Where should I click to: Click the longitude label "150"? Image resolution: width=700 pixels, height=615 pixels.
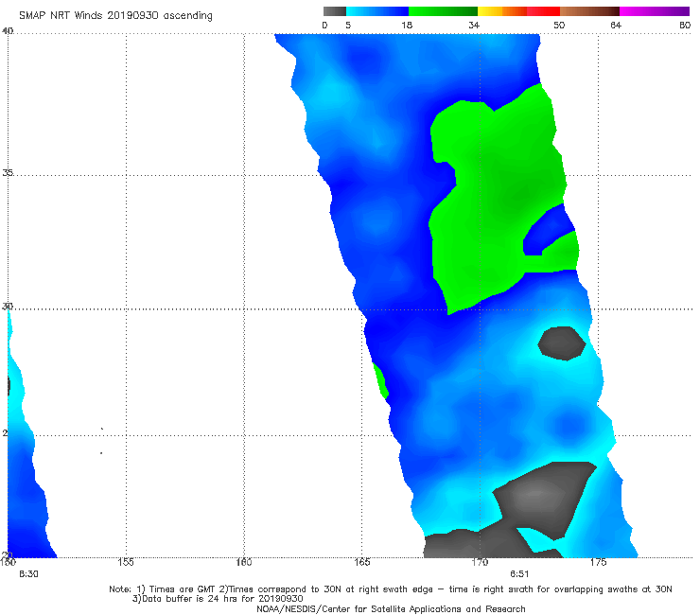[x=8, y=562]
